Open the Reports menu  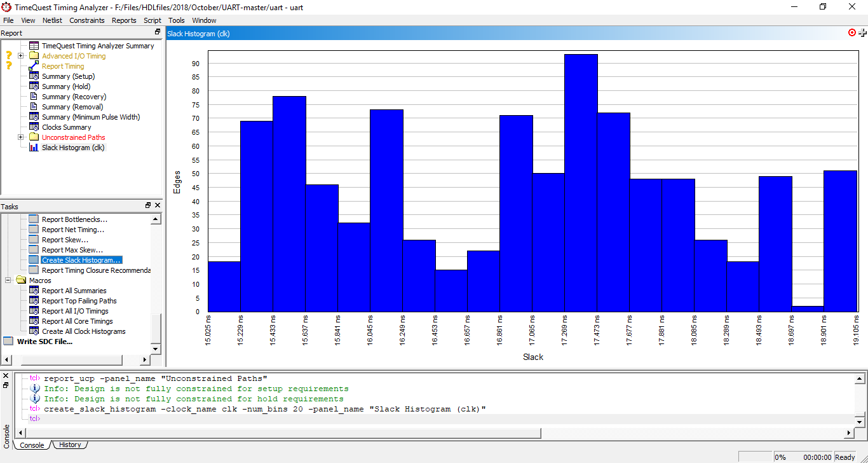[124, 20]
